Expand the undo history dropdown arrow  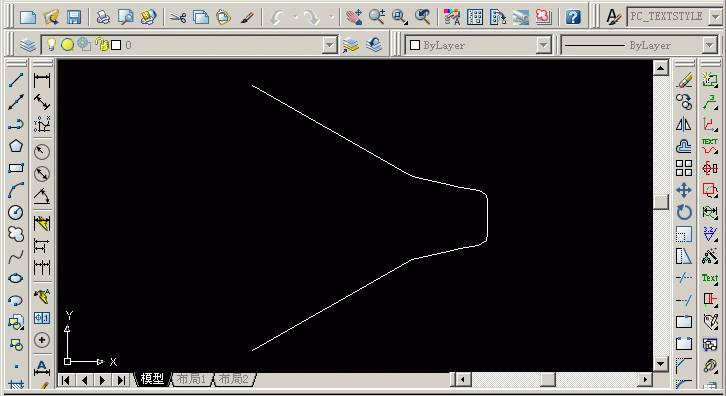pyautogui.click(x=295, y=18)
